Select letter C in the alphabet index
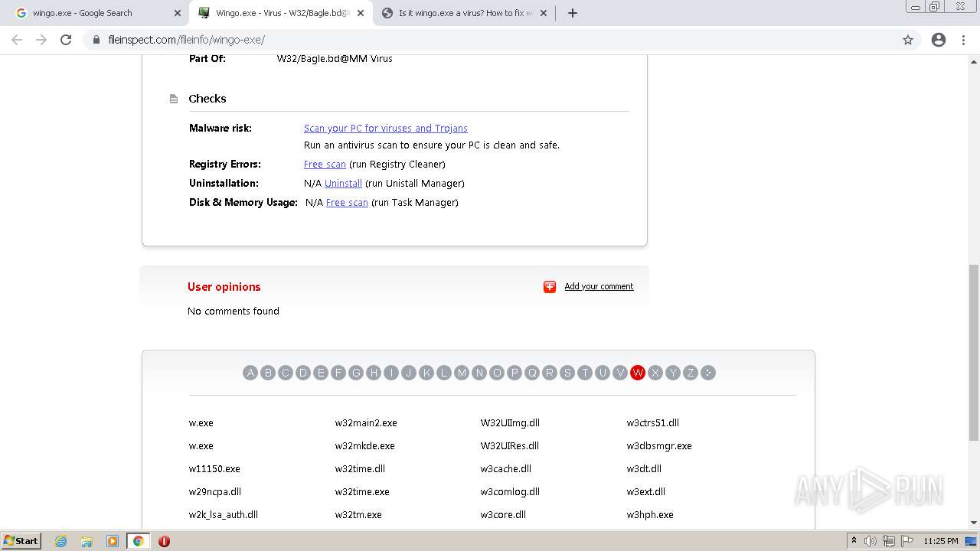The image size is (980, 551). (x=286, y=373)
